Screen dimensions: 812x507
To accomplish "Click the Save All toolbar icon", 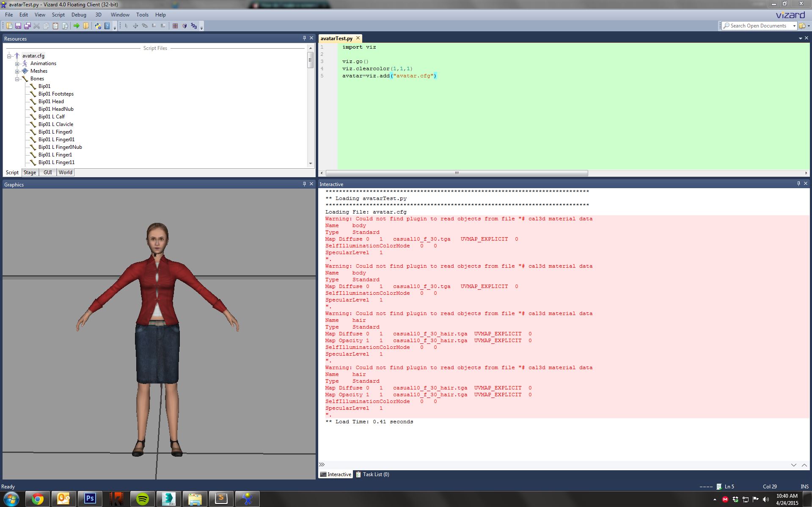I will coord(28,26).
